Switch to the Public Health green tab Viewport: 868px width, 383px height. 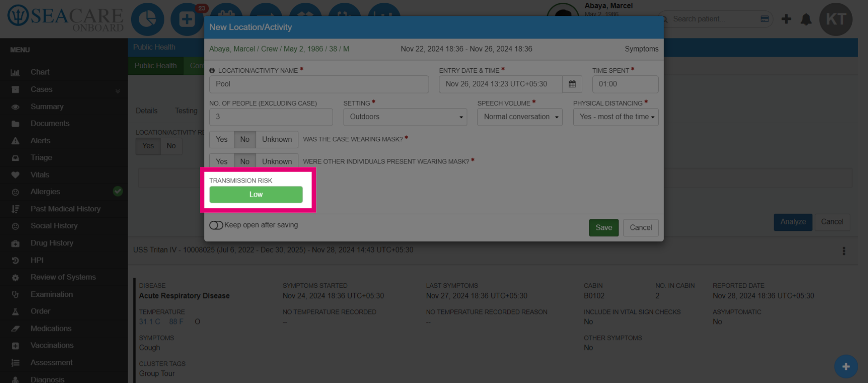click(156, 66)
